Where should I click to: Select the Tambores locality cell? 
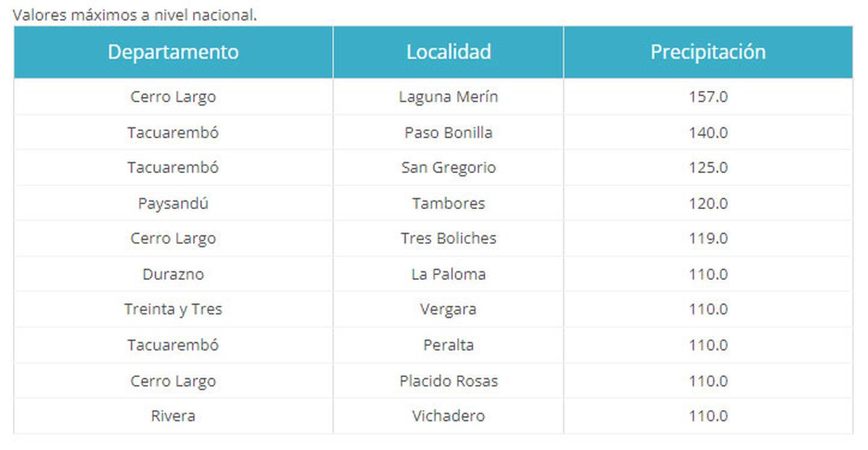448,203
